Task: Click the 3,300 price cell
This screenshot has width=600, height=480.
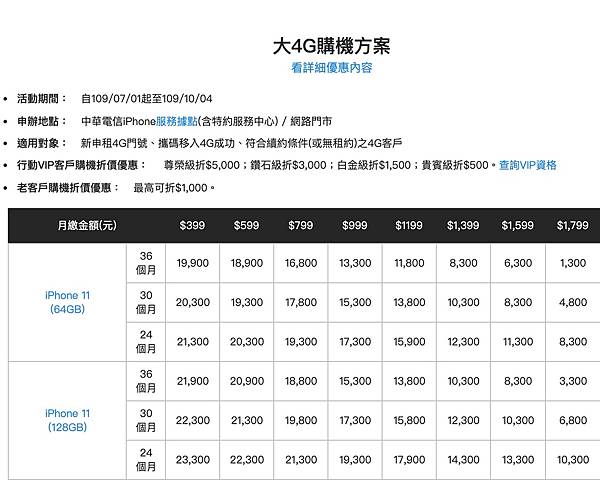Action: click(573, 381)
